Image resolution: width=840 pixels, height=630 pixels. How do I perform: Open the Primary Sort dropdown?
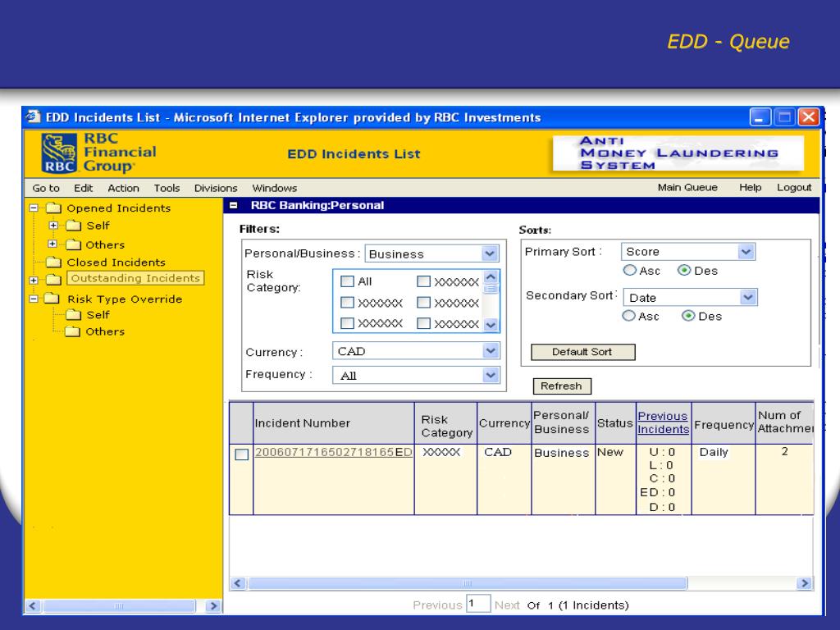coord(746,251)
